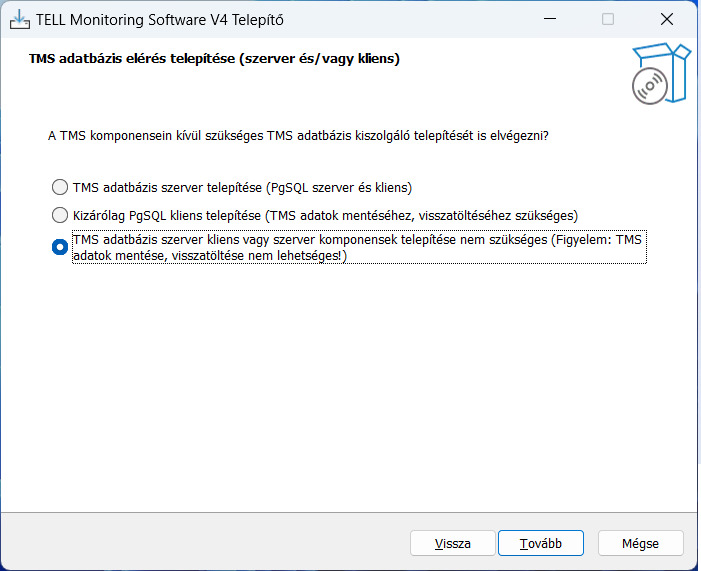This screenshot has height=571, width=701.
Task: Click the installer download icon in title bar
Action: click(20, 20)
